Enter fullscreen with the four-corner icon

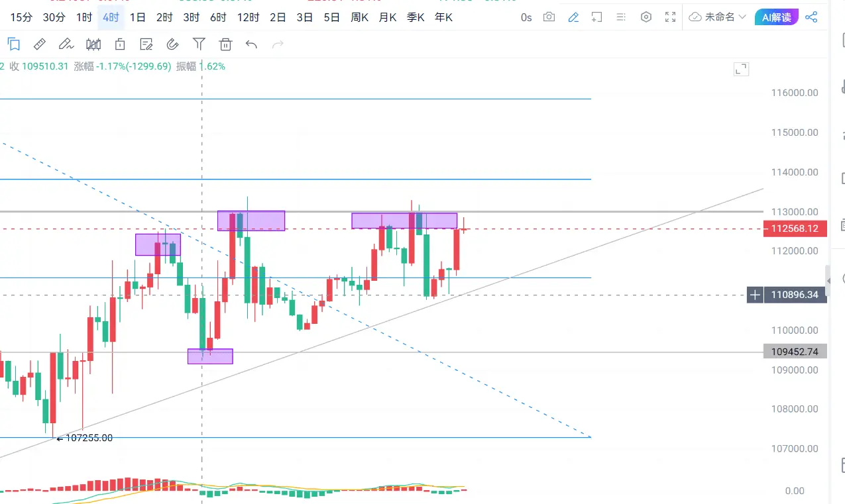[671, 17]
